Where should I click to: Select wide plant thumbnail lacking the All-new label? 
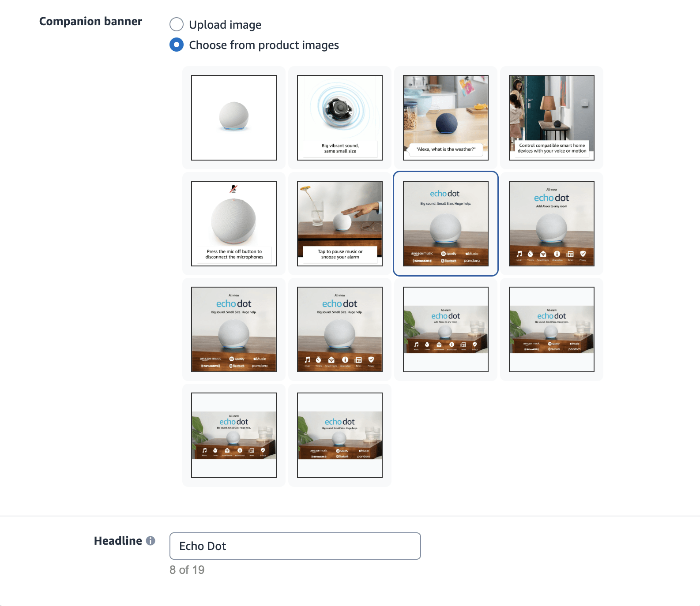click(340, 435)
